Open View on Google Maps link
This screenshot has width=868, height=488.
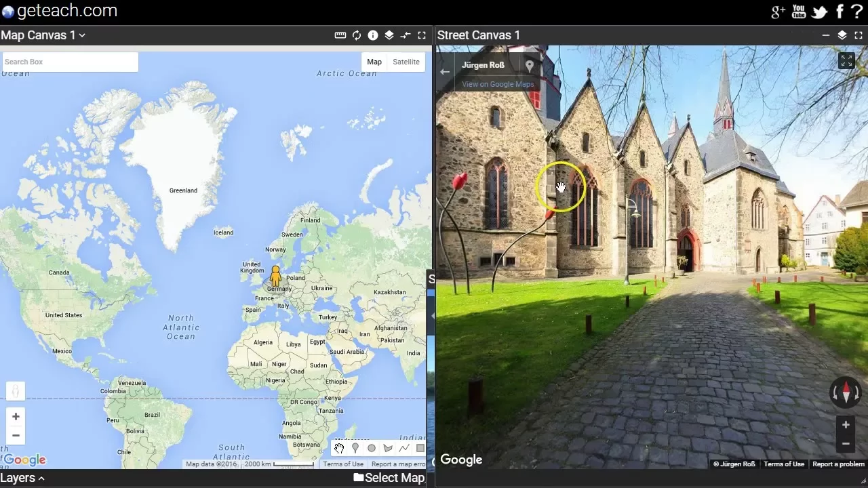click(498, 84)
